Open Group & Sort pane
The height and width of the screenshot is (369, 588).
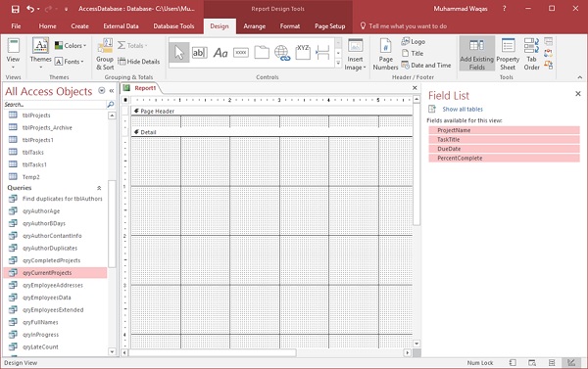tap(105, 54)
